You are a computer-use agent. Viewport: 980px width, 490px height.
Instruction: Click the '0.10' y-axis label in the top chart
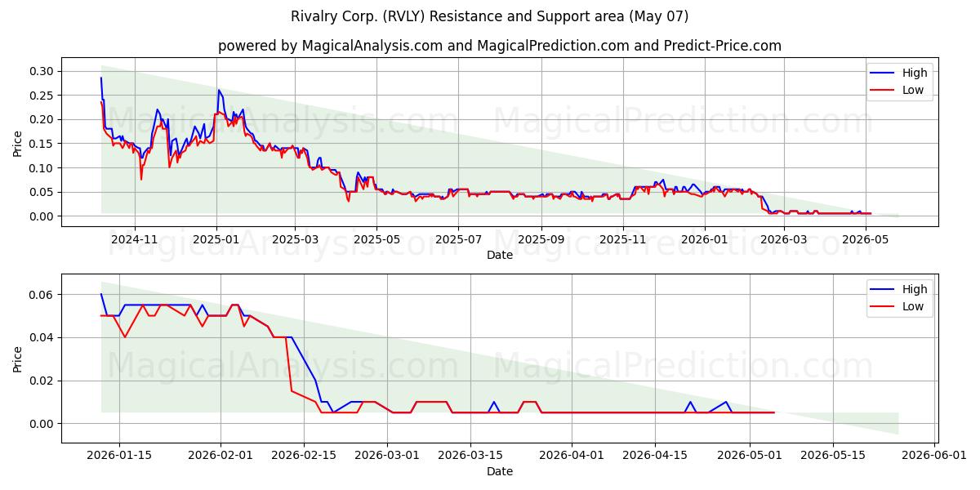click(x=42, y=168)
